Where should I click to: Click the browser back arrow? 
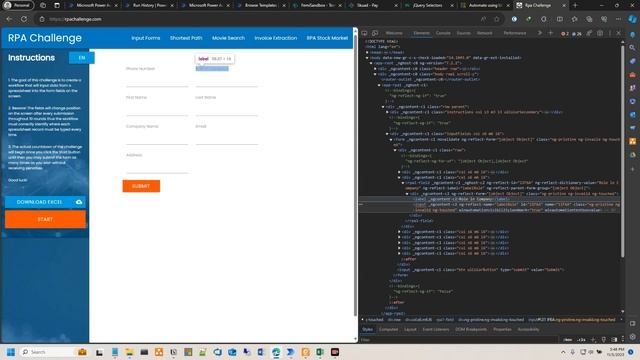[x=9, y=19]
